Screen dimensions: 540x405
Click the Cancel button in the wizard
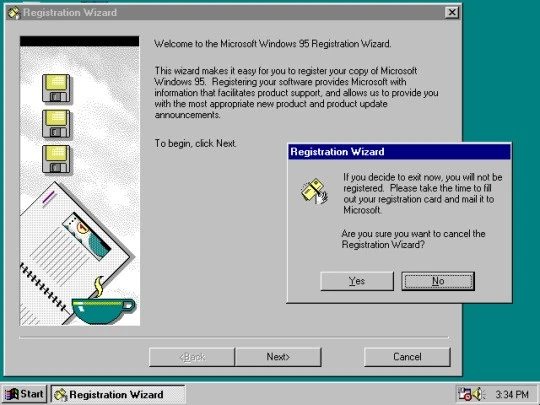tap(407, 357)
